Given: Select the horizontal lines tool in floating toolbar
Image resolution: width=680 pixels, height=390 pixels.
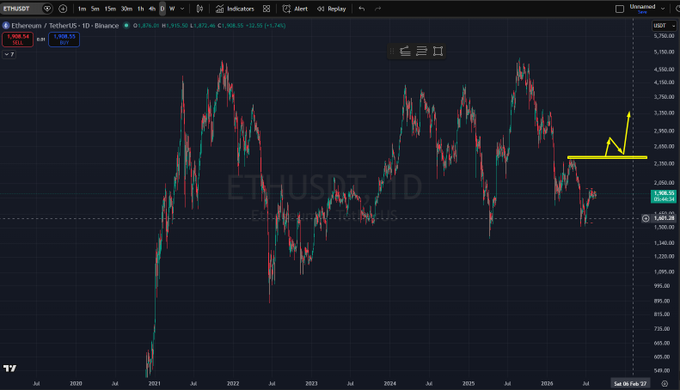Looking at the screenshot, I should click(x=422, y=51).
